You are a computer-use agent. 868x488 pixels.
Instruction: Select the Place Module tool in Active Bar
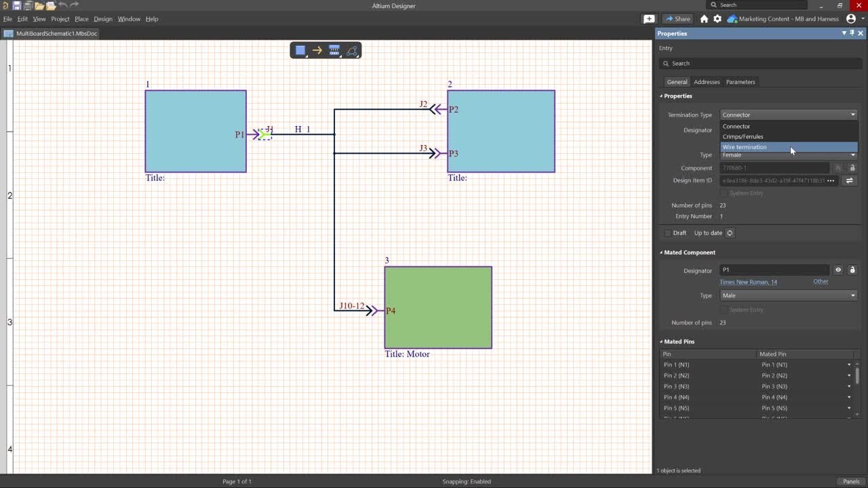[300, 50]
